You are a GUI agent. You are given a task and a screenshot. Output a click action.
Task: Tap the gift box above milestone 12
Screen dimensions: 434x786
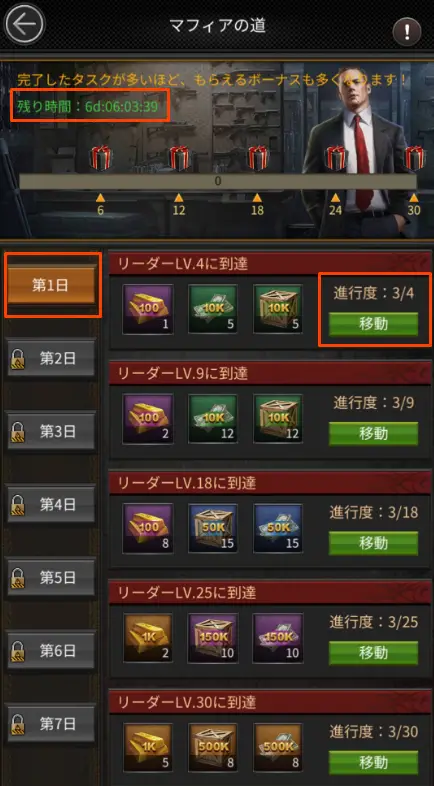click(x=179, y=158)
